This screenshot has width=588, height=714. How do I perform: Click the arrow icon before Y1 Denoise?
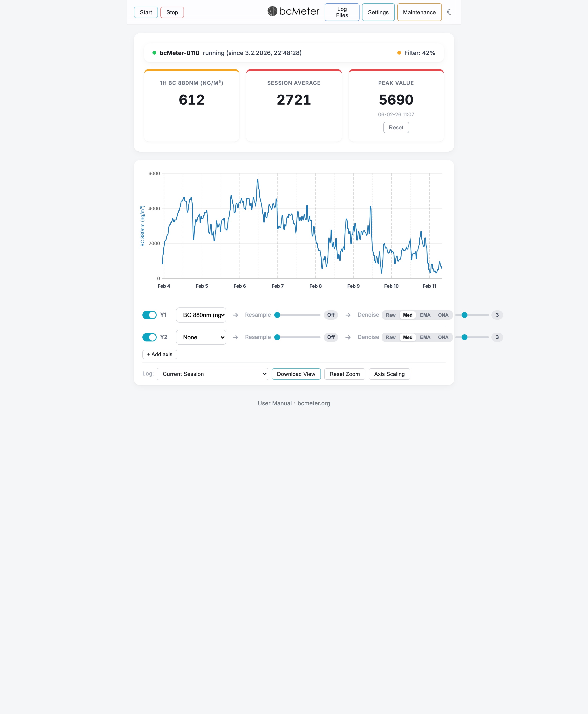(348, 315)
